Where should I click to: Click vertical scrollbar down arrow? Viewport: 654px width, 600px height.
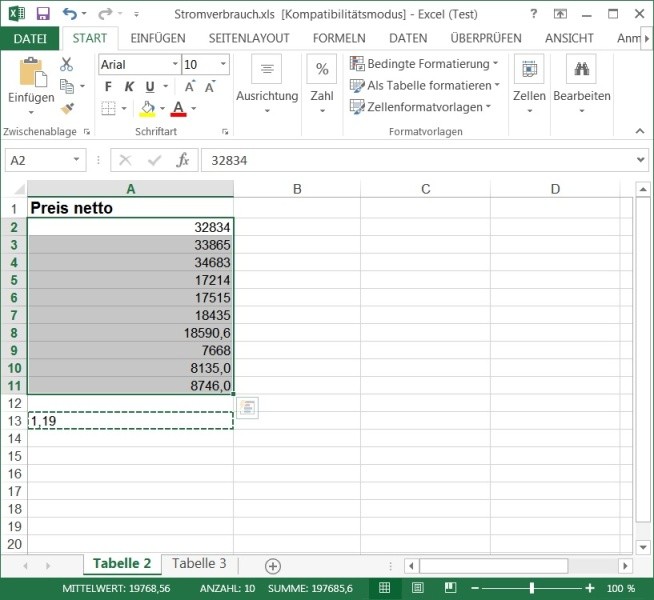tap(643, 547)
